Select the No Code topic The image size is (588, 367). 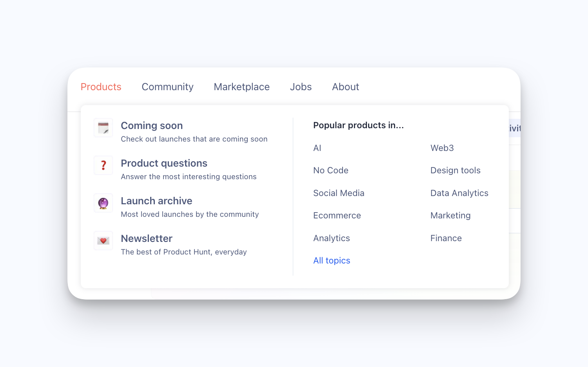[x=331, y=170]
